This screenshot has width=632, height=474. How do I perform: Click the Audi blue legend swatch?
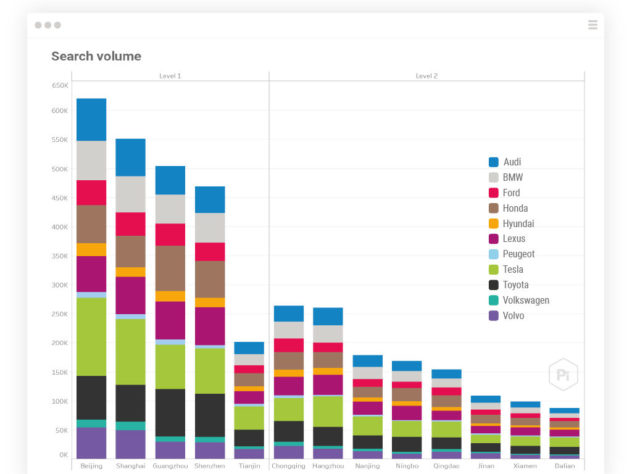click(x=493, y=162)
